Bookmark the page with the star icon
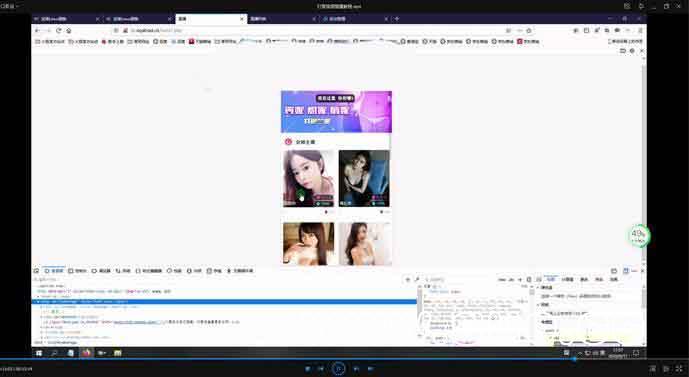 [529, 31]
